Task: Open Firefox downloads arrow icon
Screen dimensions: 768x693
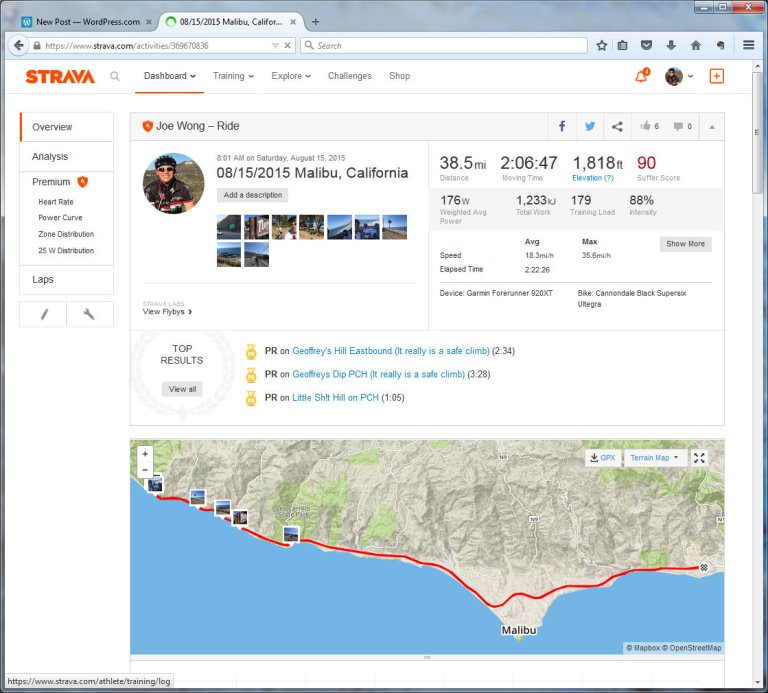Action: pyautogui.click(x=671, y=46)
